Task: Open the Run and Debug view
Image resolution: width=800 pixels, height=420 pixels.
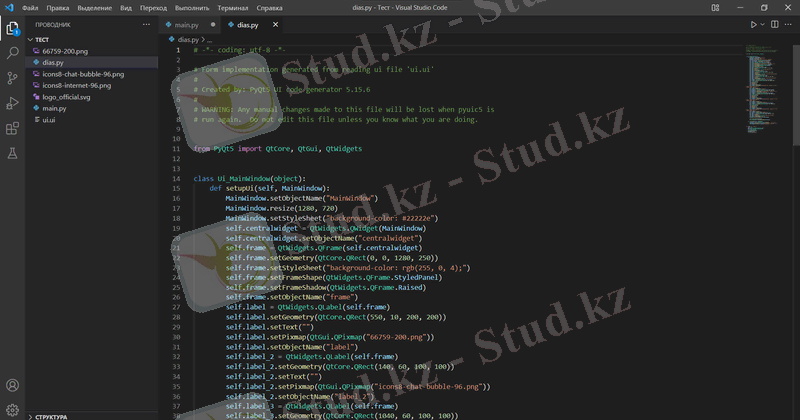Action: click(x=13, y=103)
